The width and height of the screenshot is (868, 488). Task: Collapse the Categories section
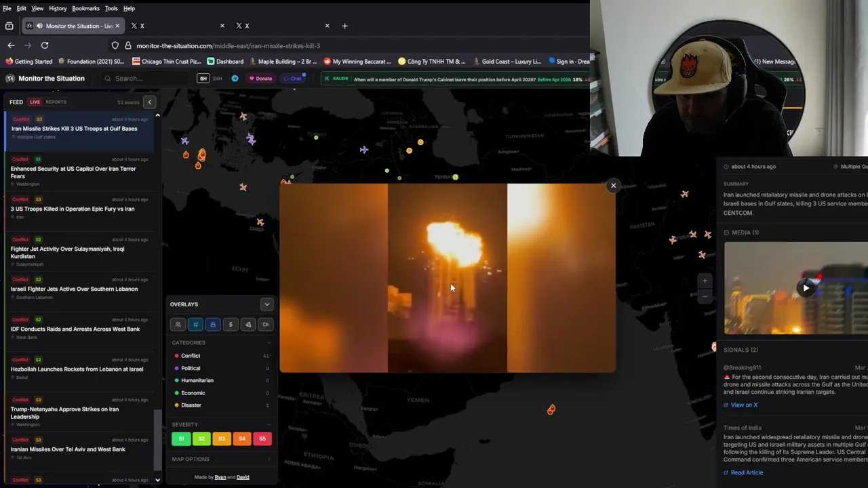click(269, 343)
